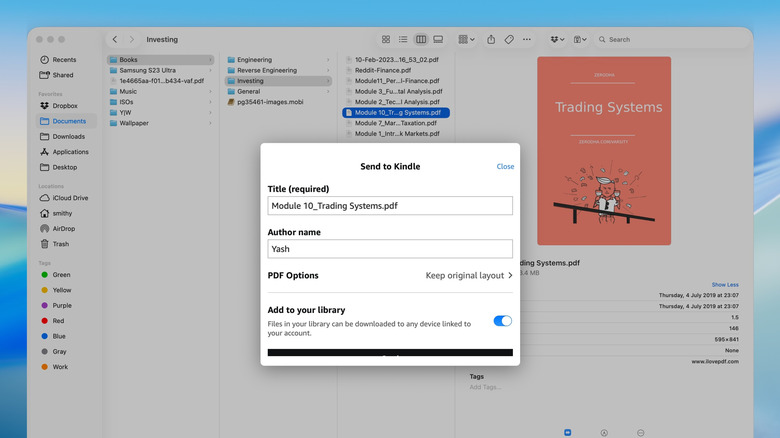
Task: Select the gallery view icon
Action: click(438, 40)
